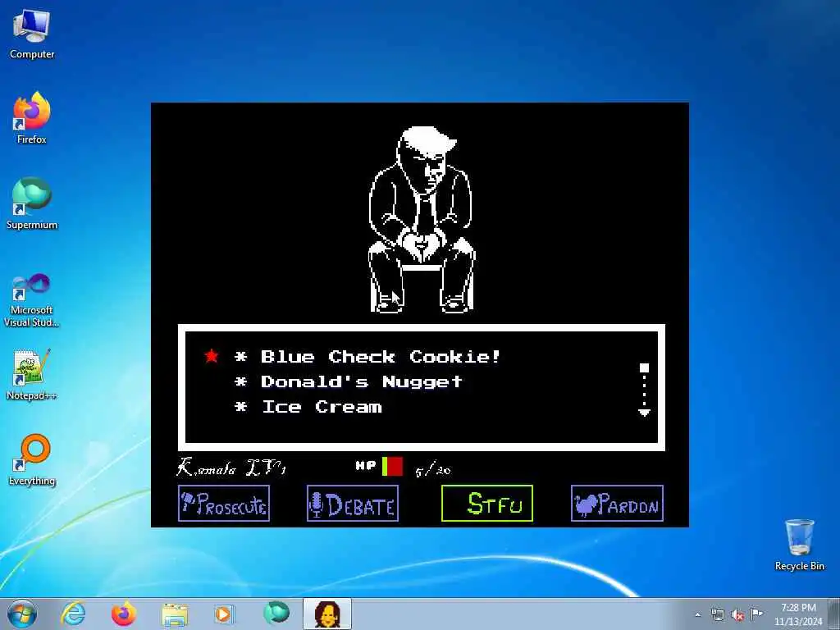The height and width of the screenshot is (630, 840).
Task: Open Microsoft Visual Studio desktop shortcut
Action: click(32, 300)
